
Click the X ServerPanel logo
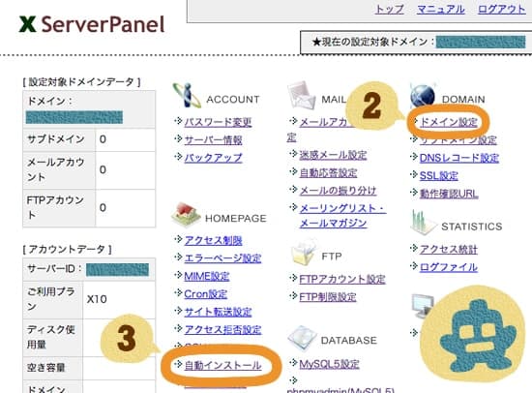pos(92,24)
